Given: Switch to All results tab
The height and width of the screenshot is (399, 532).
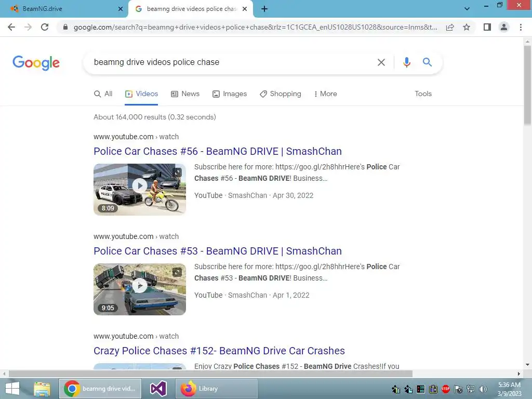Looking at the screenshot, I should [103, 94].
